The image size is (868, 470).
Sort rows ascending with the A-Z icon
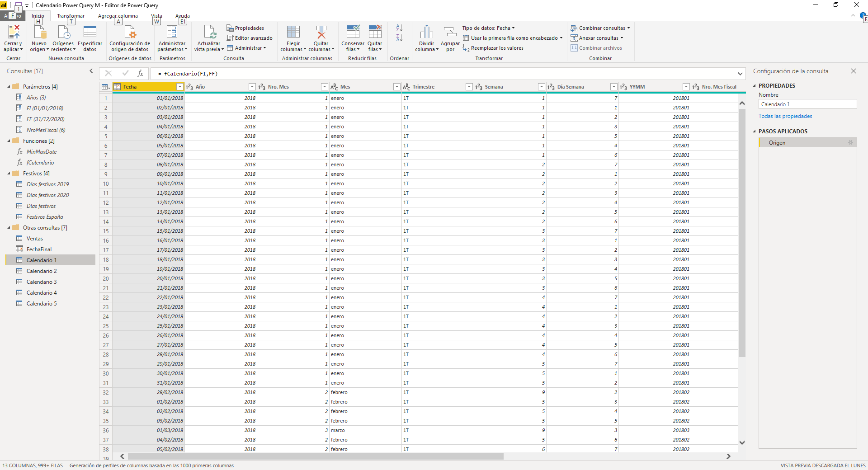coord(399,28)
